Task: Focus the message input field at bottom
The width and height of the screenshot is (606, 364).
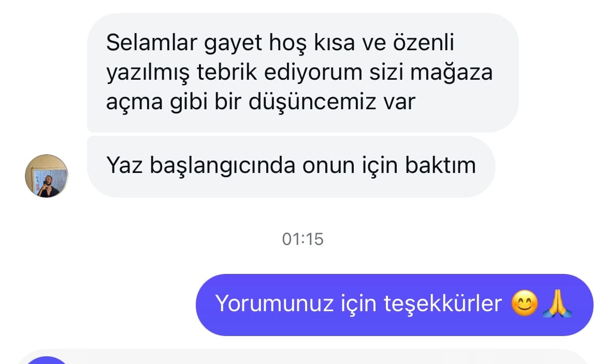Action: [x=302, y=357]
